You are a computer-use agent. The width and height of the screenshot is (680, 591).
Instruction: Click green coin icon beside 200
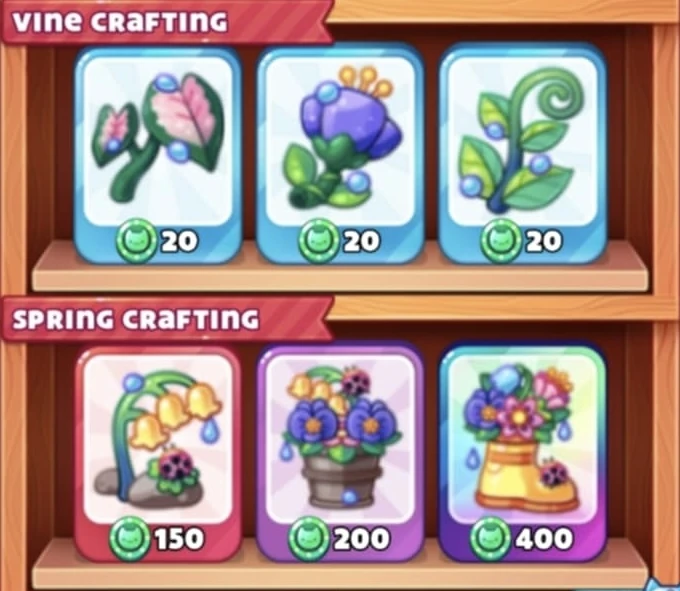(x=309, y=539)
